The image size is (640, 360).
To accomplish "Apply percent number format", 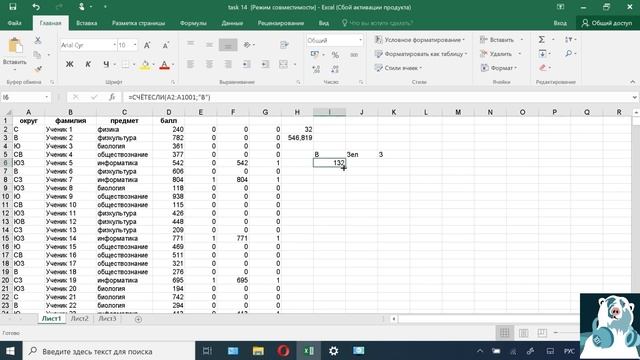I will click(x=335, y=55).
